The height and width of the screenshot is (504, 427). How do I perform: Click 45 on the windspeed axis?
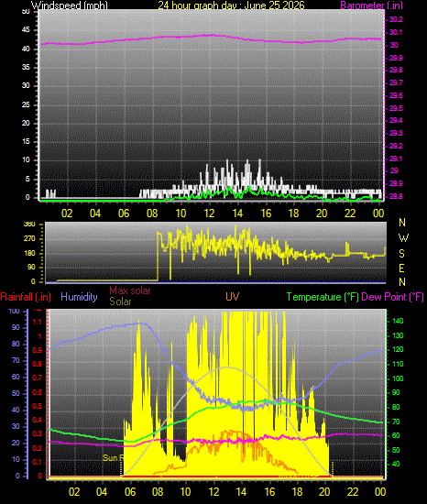(26, 30)
